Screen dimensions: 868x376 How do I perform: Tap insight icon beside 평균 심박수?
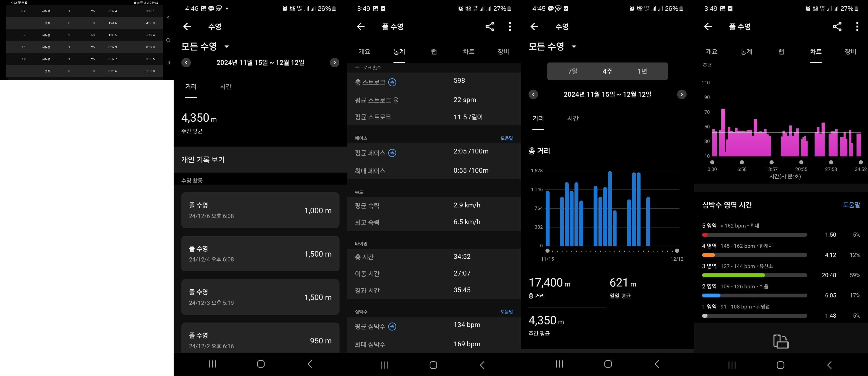tap(392, 326)
